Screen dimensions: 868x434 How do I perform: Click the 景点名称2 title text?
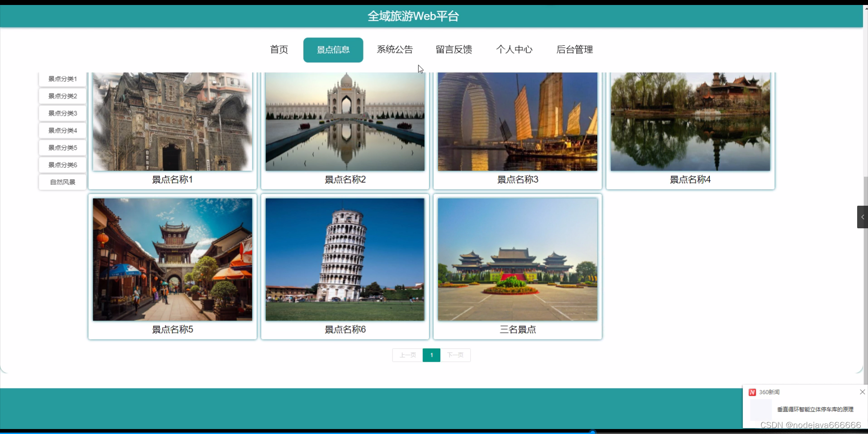tap(345, 179)
